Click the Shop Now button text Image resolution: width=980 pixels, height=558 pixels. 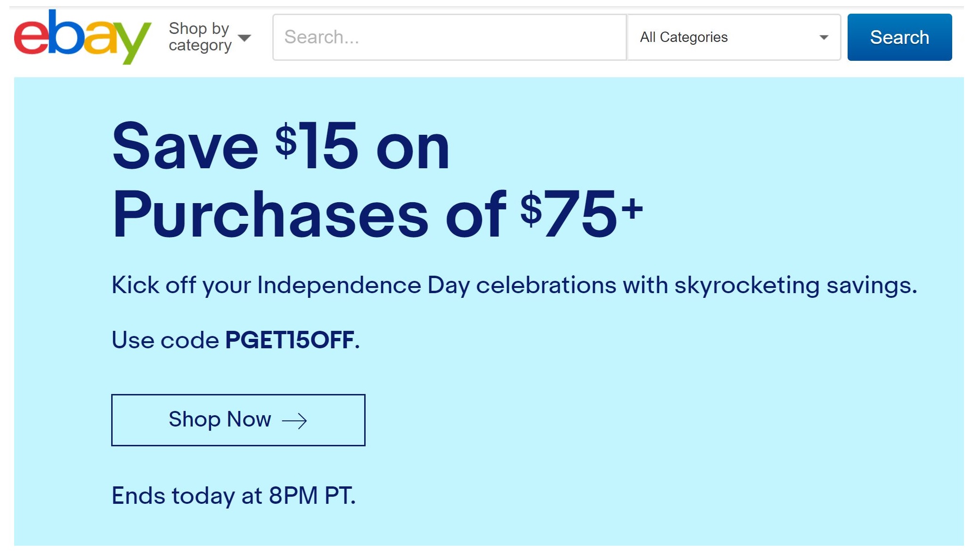pyautogui.click(x=220, y=419)
